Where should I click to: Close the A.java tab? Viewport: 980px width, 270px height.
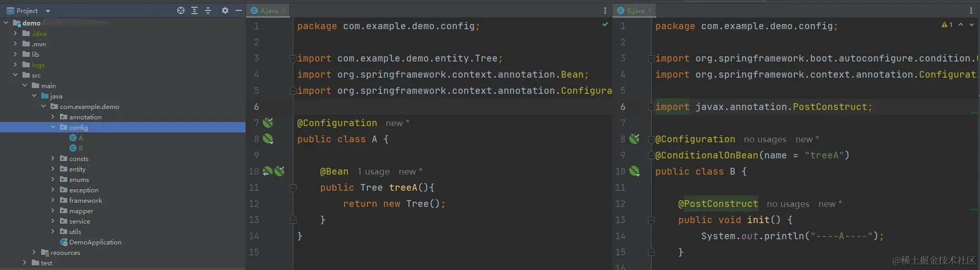284,10
